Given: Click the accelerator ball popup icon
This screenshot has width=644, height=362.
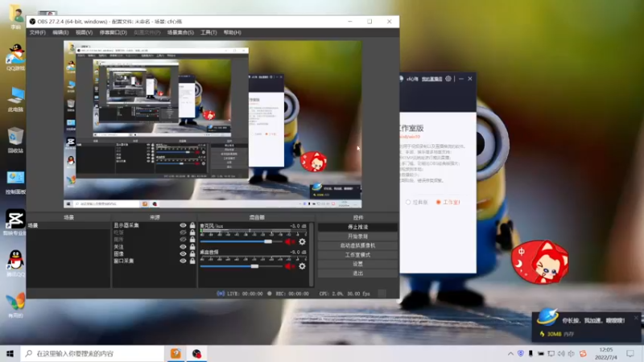Looking at the screenshot, I should pyautogui.click(x=548, y=317).
